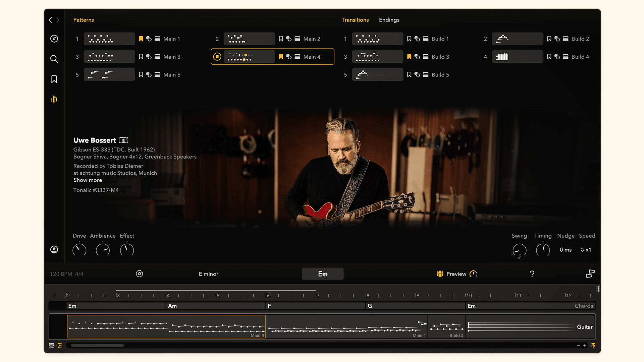The width and height of the screenshot is (644, 362).
Task: Click the drag-to-DAW icon at bar right
Action: point(590,274)
